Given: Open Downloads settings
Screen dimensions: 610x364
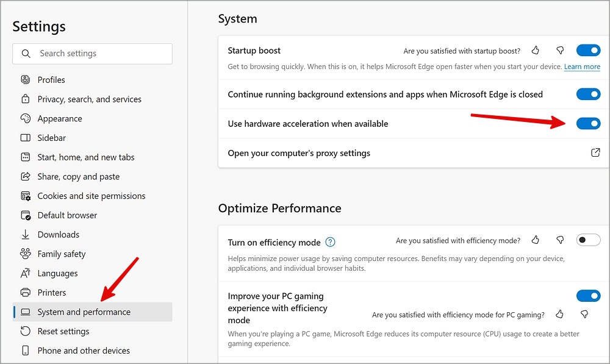Looking at the screenshot, I should (92, 235).
